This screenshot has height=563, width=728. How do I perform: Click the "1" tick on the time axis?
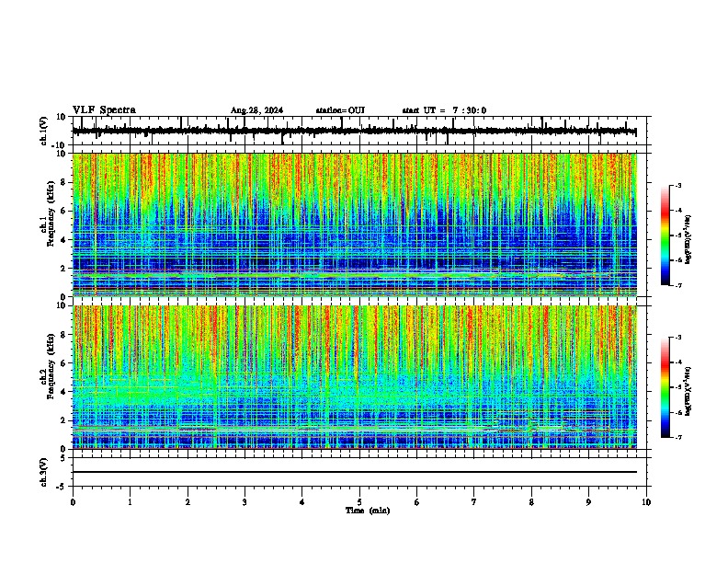[130, 502]
